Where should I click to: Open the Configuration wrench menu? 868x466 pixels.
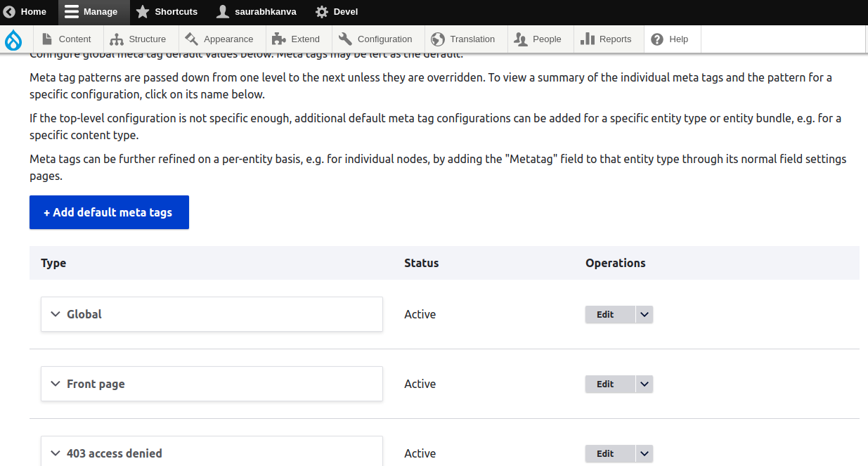click(376, 39)
